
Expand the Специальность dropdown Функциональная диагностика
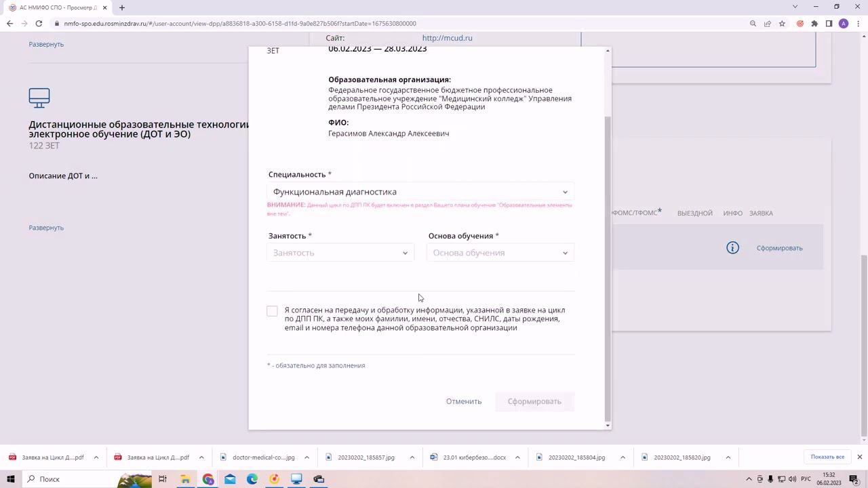point(420,192)
